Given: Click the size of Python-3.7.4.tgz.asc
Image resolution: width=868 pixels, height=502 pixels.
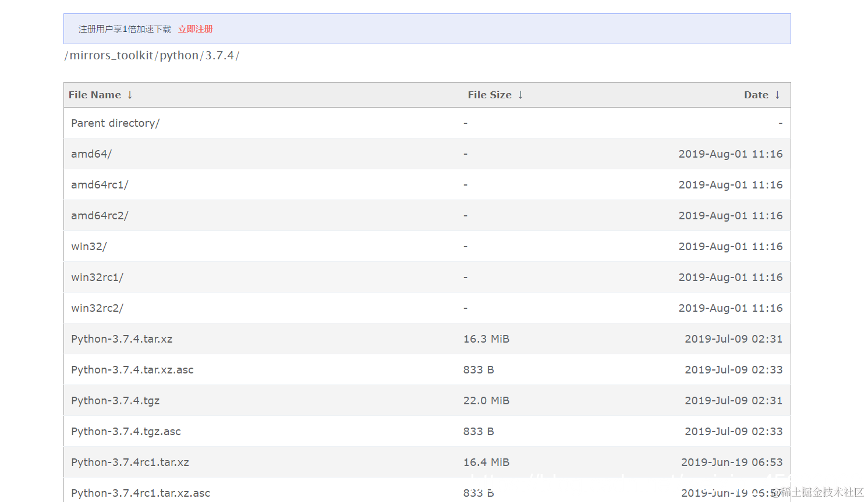Looking at the screenshot, I should [479, 432].
